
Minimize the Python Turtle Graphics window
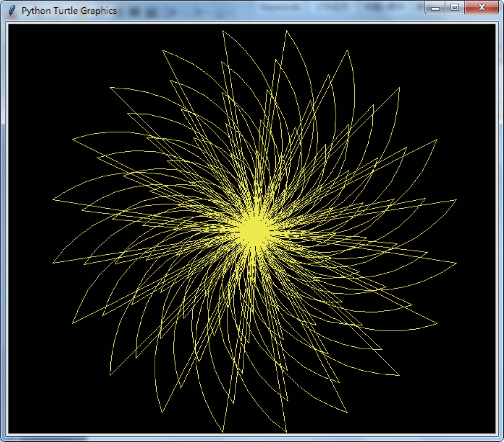pyautogui.click(x=435, y=8)
